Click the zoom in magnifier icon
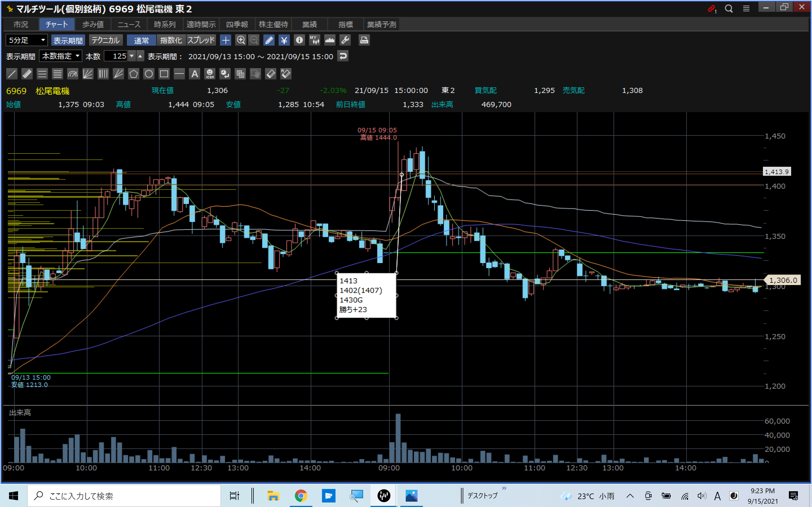This screenshot has width=812, height=507. click(x=240, y=40)
